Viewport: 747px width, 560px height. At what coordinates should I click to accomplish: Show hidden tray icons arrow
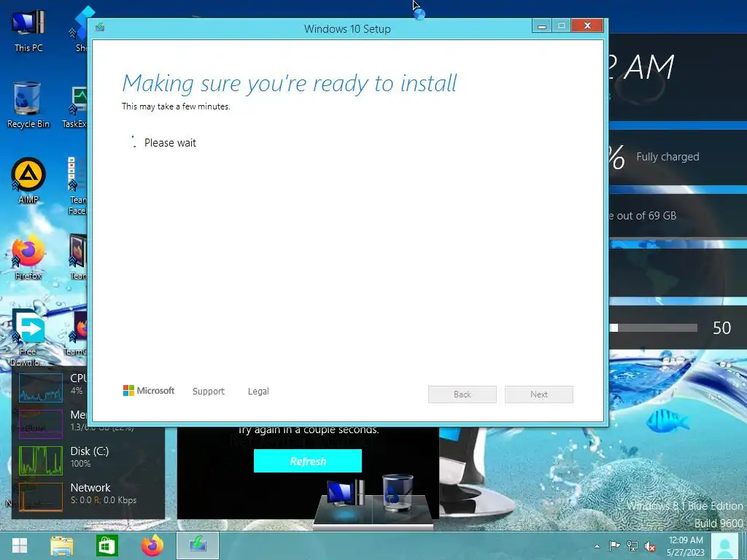[x=597, y=546]
